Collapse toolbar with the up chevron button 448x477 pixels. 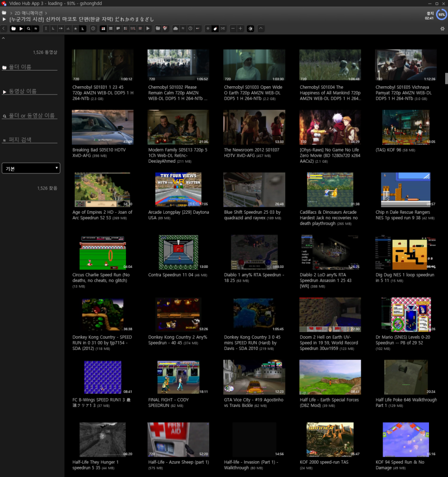click(x=261, y=28)
